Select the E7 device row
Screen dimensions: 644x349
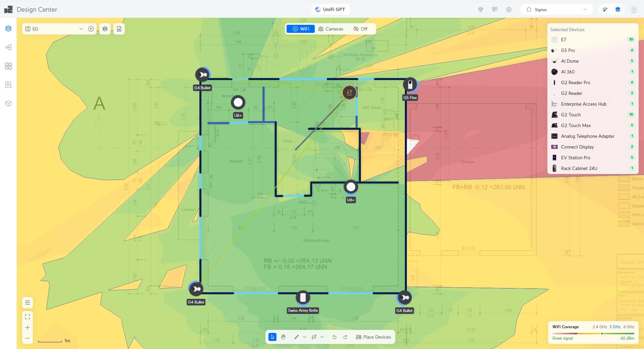(593, 40)
